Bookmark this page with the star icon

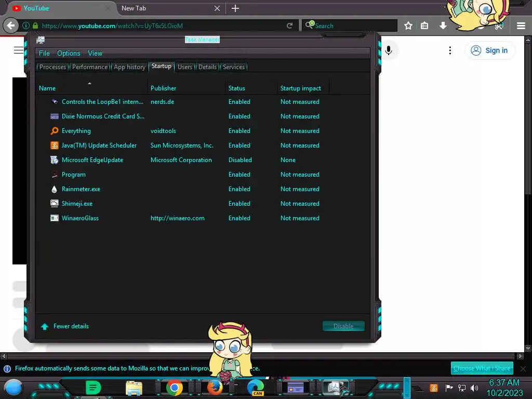pos(408,25)
